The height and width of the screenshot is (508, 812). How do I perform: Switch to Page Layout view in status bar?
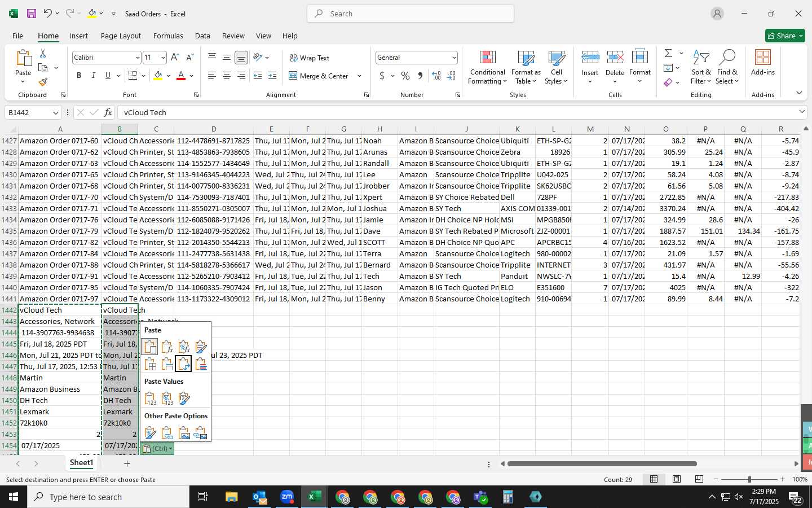(x=677, y=479)
